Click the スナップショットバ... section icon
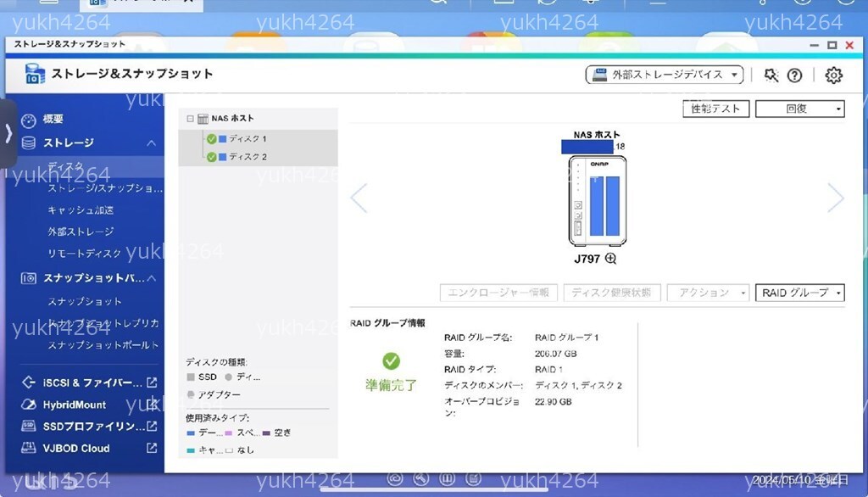Screen dimensions: 868x497 [28, 278]
